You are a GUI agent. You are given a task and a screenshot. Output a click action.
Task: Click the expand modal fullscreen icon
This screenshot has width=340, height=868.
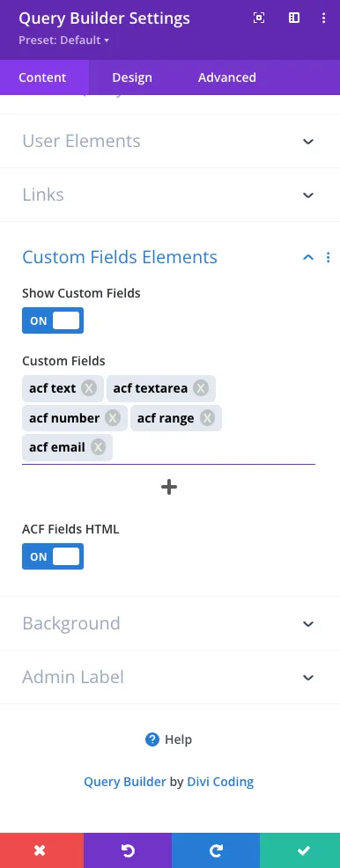[259, 18]
